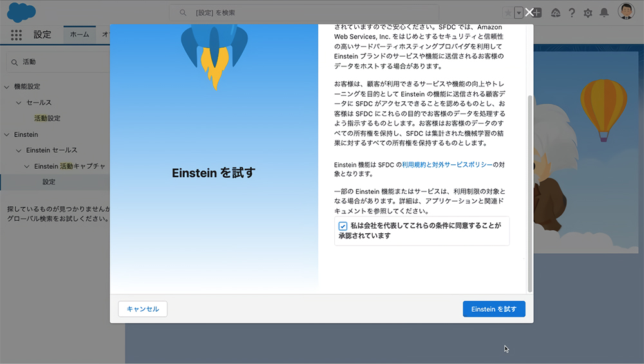Click the dialog's vertical scrollbar
Viewport: 644px width, 364px height.
click(530, 193)
